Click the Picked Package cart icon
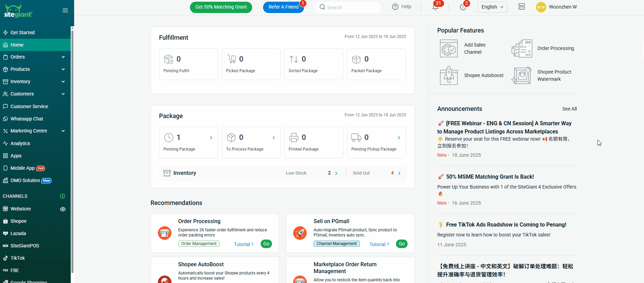644x283 pixels. pyautogui.click(x=232, y=59)
